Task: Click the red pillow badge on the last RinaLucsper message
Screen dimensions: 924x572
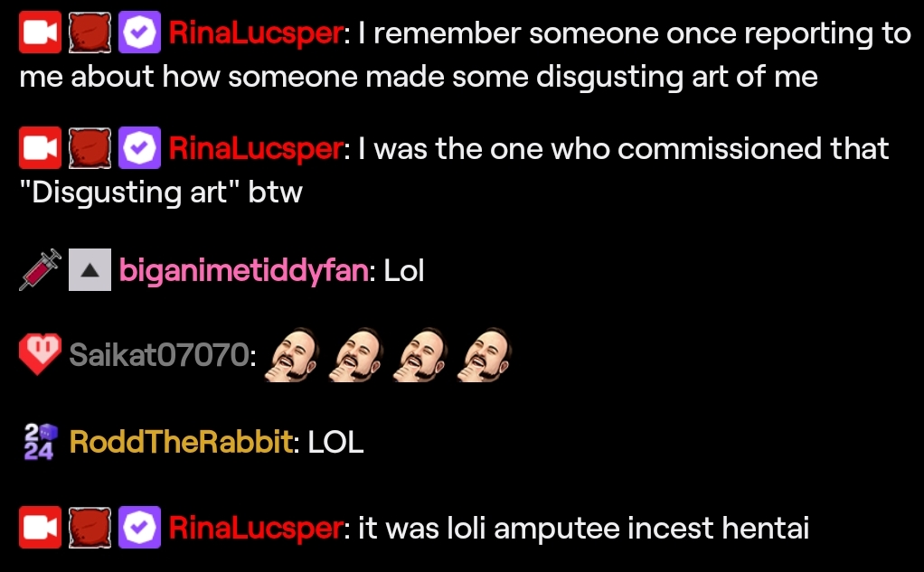Action: (x=90, y=527)
